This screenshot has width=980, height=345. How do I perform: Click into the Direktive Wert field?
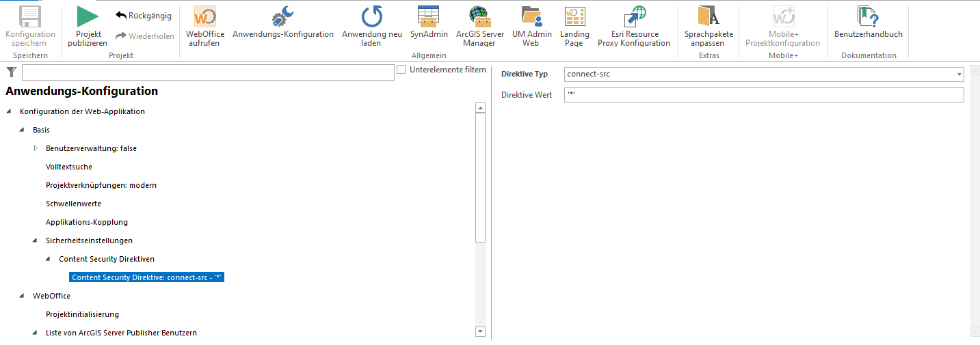(763, 95)
